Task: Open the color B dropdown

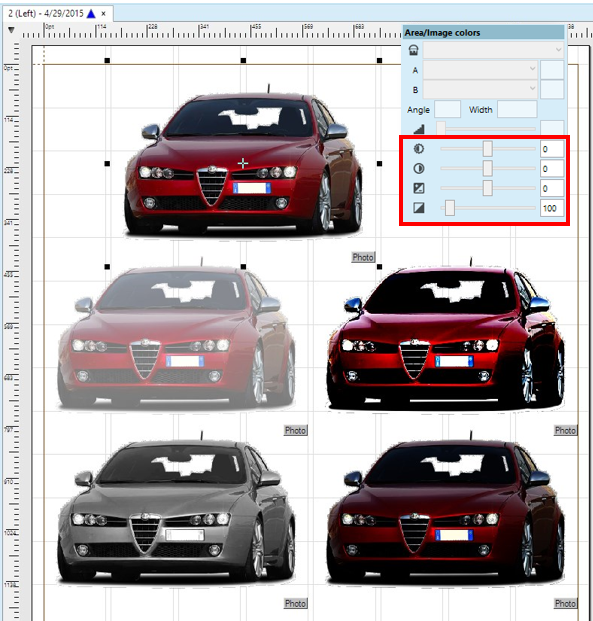Action: click(x=480, y=89)
